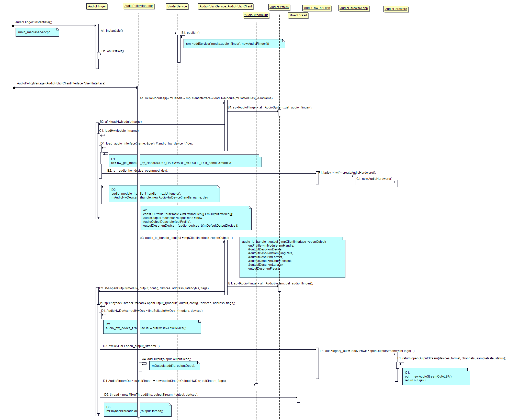The image size is (508, 420).
Task: Click the :AudioSystem object header
Action: (x=279, y=7)
